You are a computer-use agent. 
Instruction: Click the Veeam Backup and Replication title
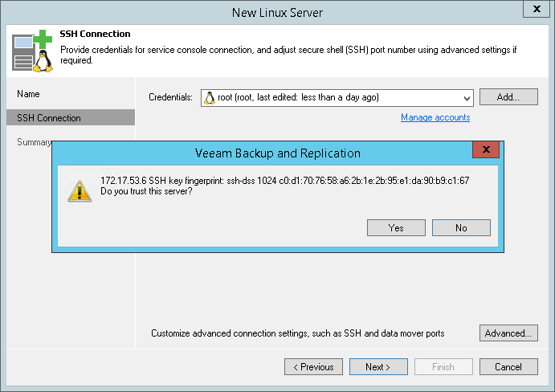(278, 153)
